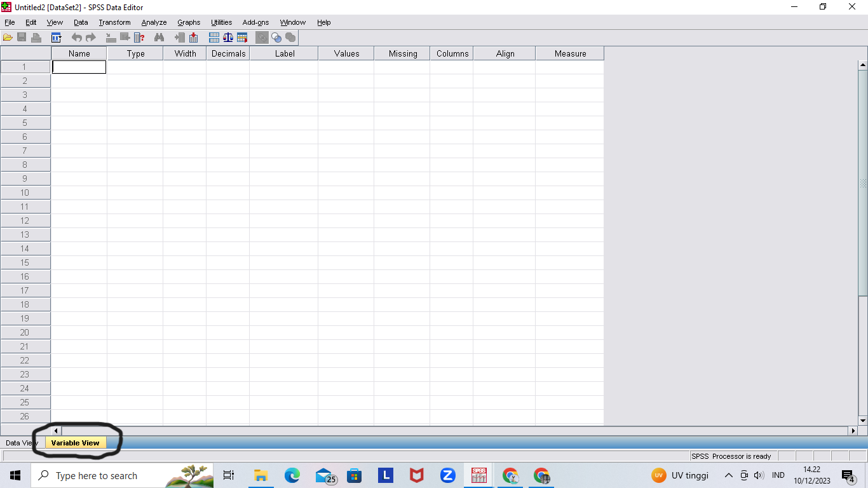
Task: Open the Edit menu
Action: (x=31, y=22)
